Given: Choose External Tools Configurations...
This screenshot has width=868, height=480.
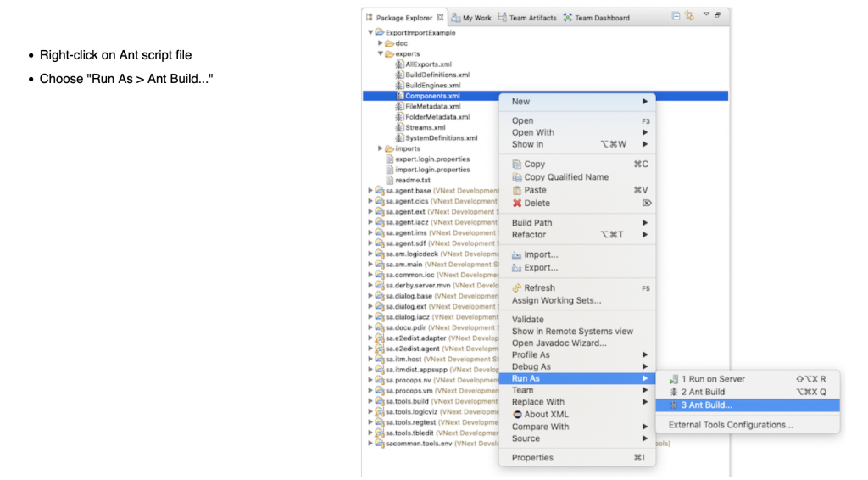Looking at the screenshot, I should pyautogui.click(x=748, y=425).
